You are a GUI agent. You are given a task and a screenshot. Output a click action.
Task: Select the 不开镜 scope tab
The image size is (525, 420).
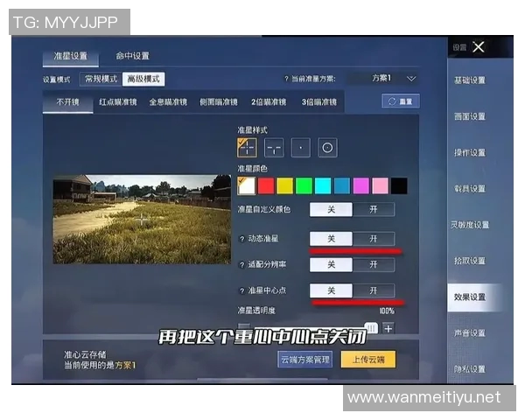coord(68,101)
